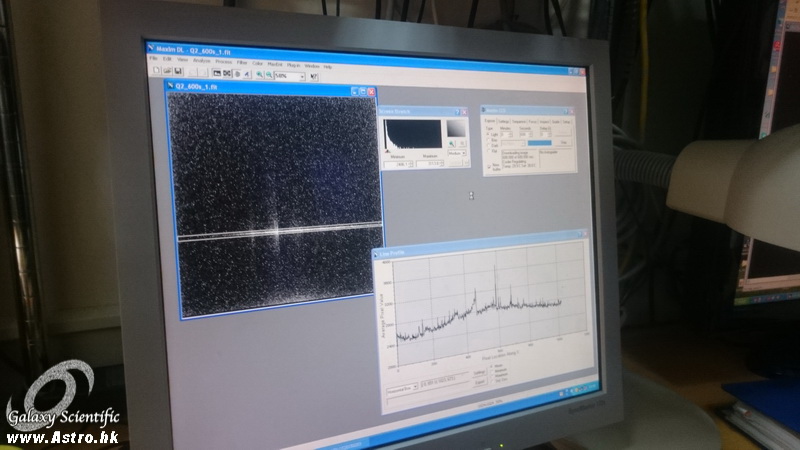This screenshot has width=800, height=450.
Task: Toggle the New buffer checkbox
Action: coord(490,165)
